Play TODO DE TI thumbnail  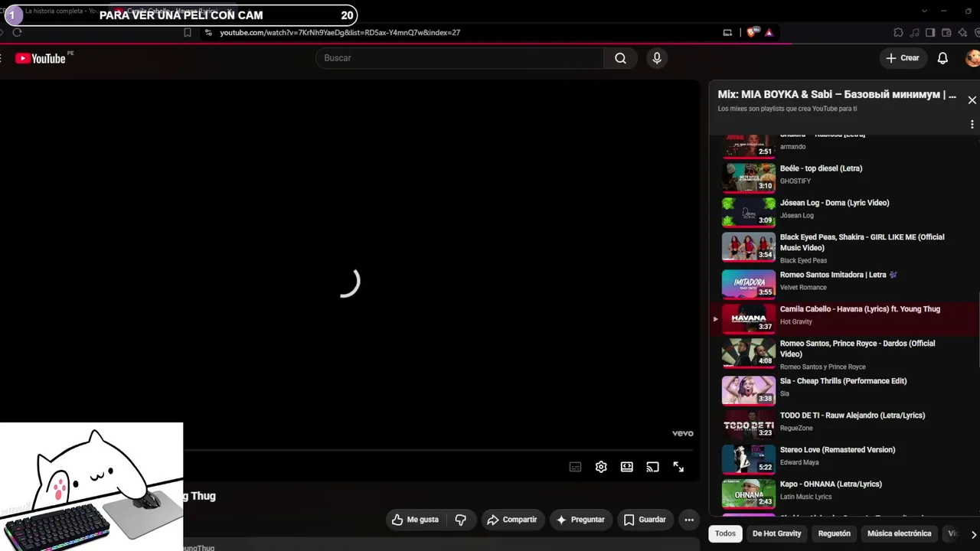point(749,425)
